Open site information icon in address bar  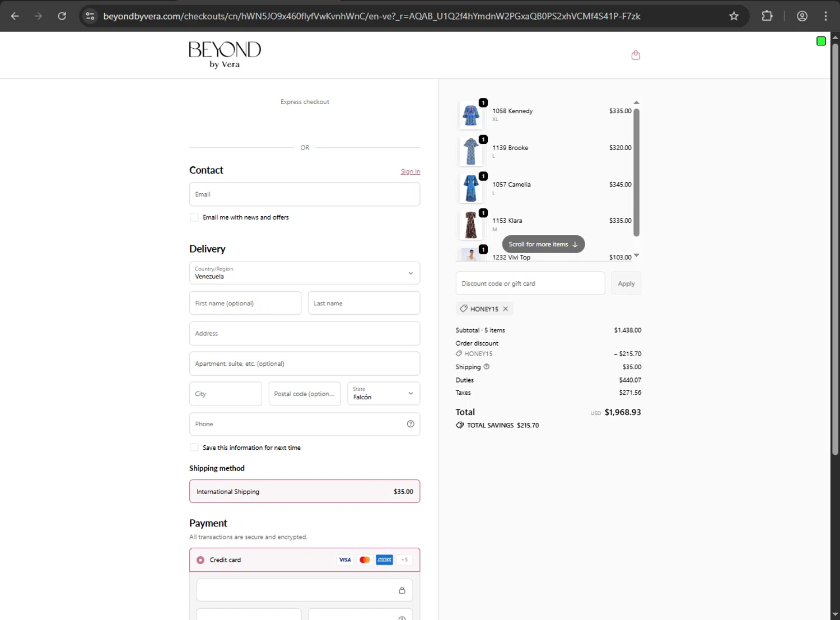(90, 16)
